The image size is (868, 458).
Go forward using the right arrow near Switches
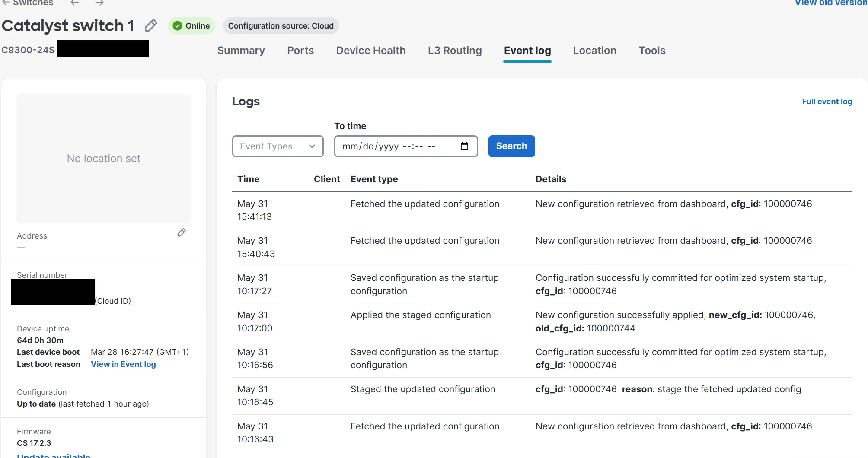pyautogui.click(x=99, y=3)
